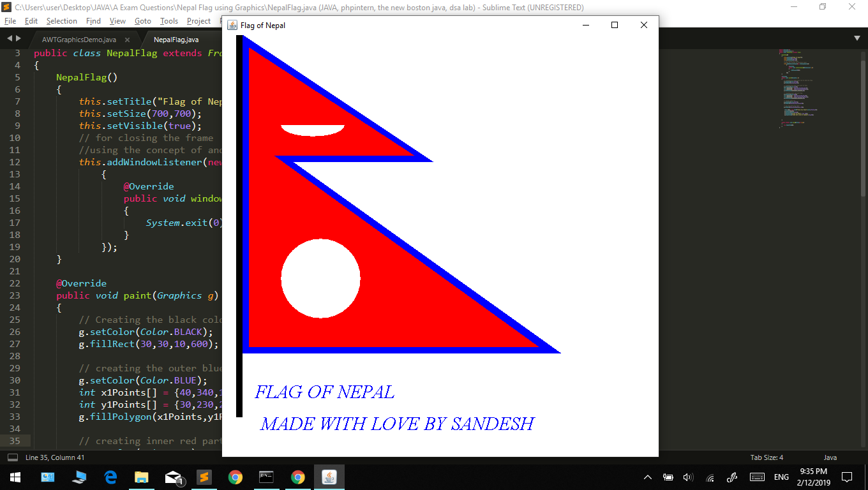Switch to Sublime Text from the taskbar
The image size is (868, 490).
click(204, 477)
